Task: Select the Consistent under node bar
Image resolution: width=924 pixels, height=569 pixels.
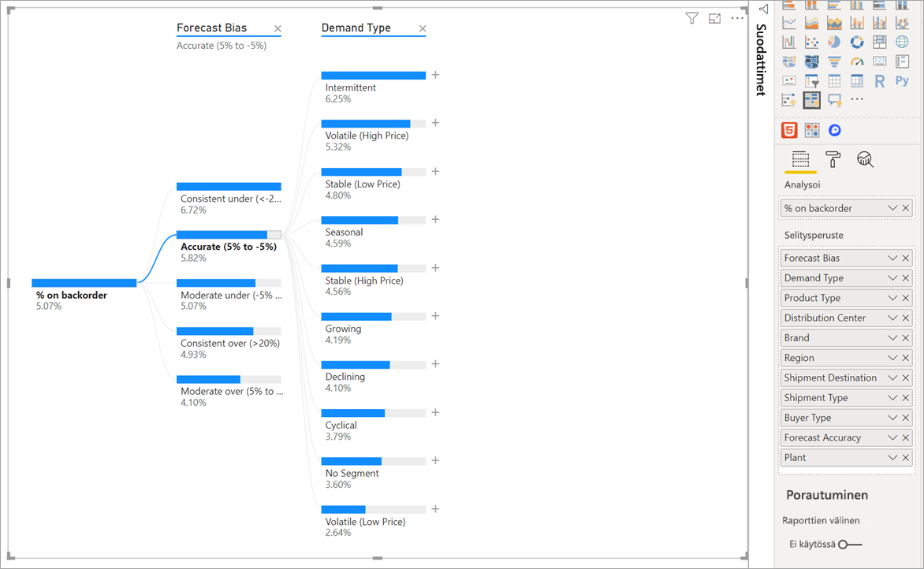Action: click(x=229, y=187)
